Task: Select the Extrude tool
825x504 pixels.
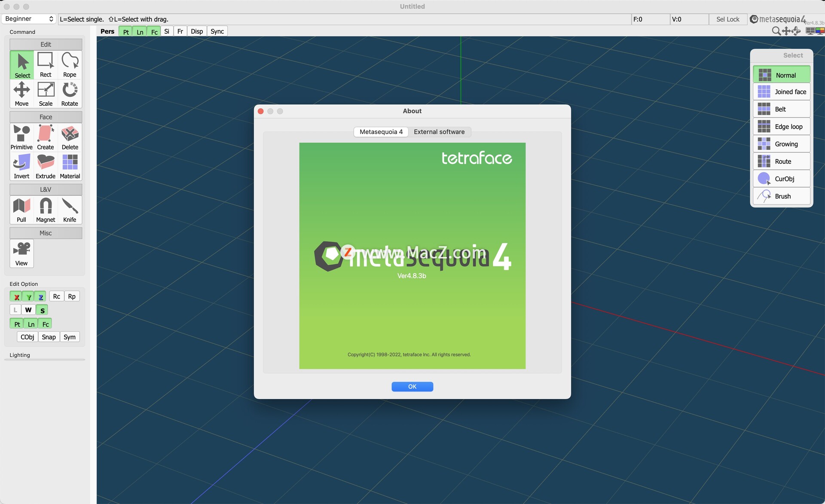Action: pos(46,166)
